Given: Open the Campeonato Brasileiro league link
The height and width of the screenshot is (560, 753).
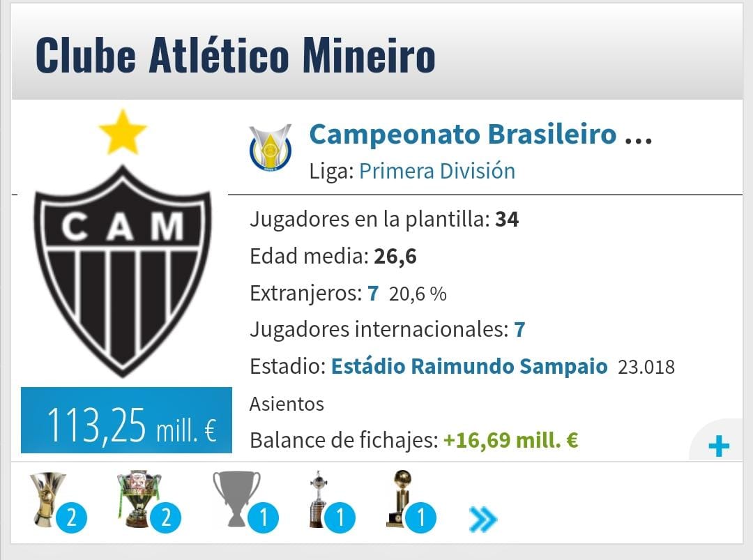Looking at the screenshot, I should pyautogui.click(x=480, y=134).
